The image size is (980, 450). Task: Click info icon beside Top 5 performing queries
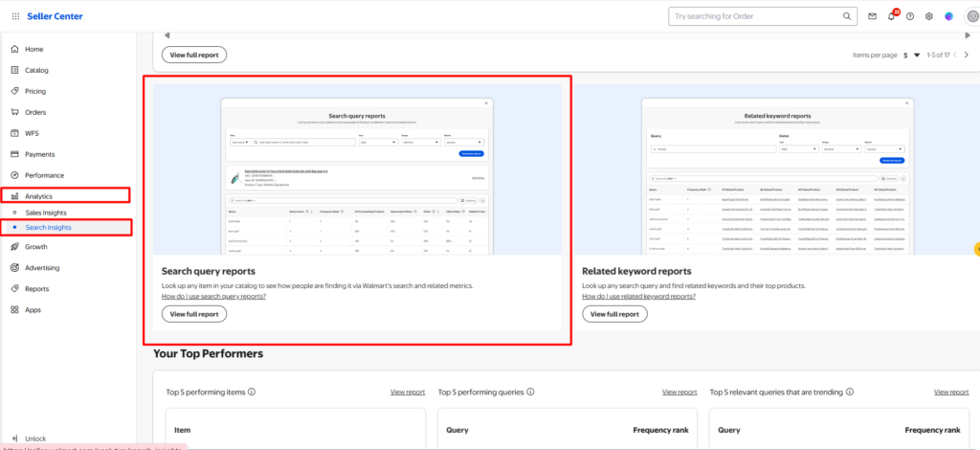pyautogui.click(x=530, y=392)
